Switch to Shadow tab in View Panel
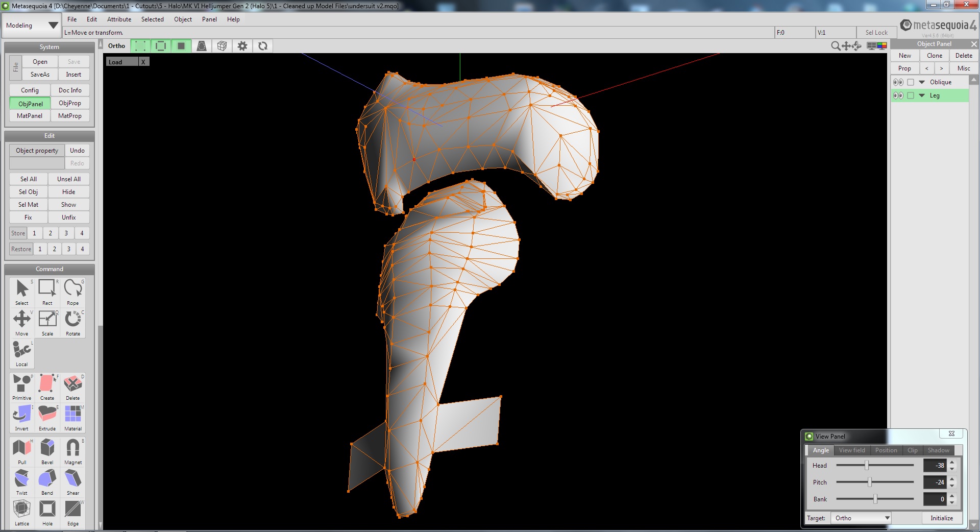The image size is (980, 532). pos(938,450)
